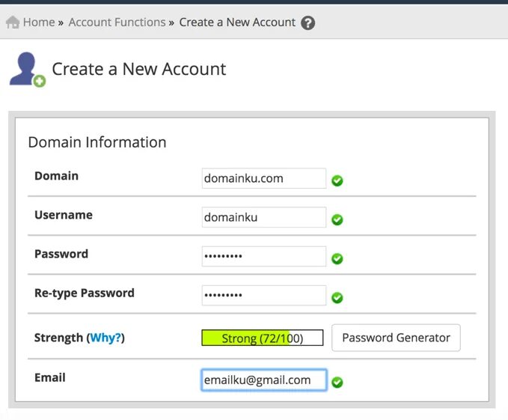
Task: Click the Home house icon in breadcrumb
Action: point(12,22)
